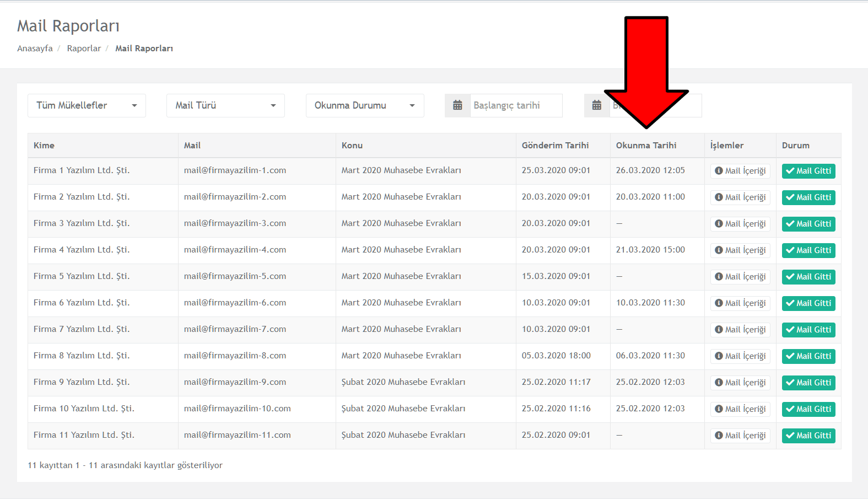868x499 pixels.
Task: Click Firma 3 Mart 2020 Muhasebe Evrakları subject
Action: click(x=401, y=223)
